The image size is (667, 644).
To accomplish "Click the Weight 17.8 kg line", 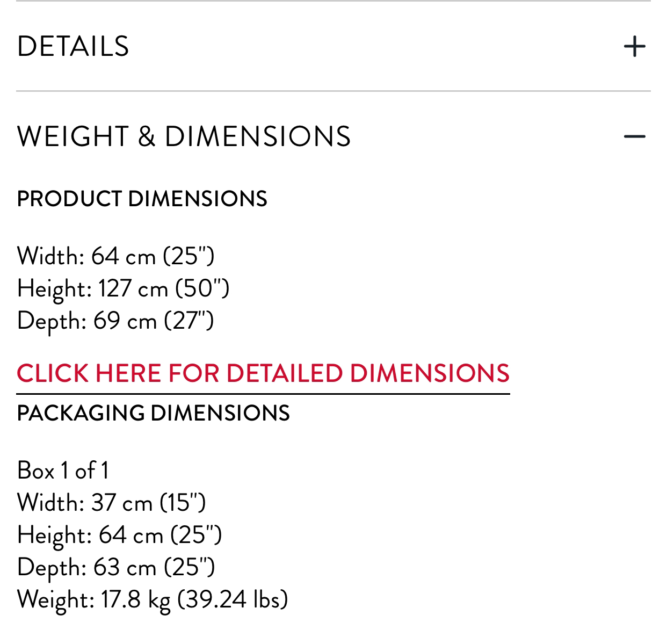I will click(x=153, y=599).
